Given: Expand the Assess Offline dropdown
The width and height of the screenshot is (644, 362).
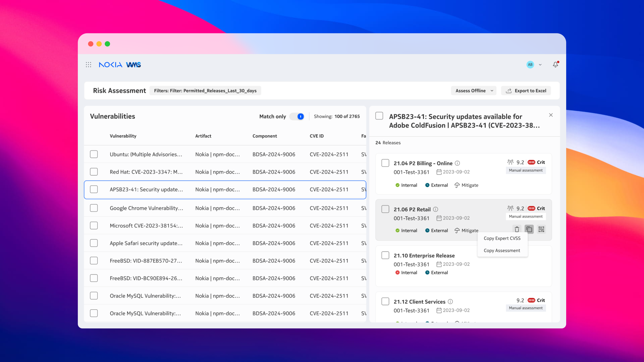Looking at the screenshot, I should pos(474,91).
